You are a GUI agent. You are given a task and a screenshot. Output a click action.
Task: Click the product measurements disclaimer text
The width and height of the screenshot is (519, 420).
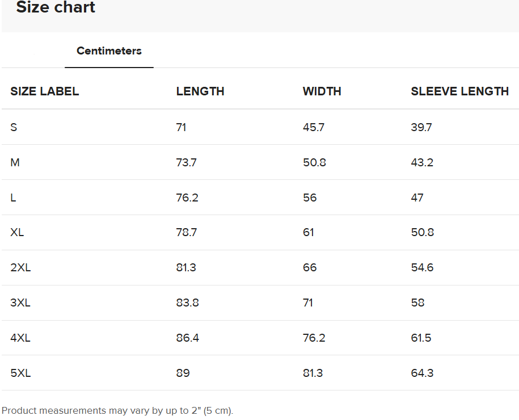117,410
